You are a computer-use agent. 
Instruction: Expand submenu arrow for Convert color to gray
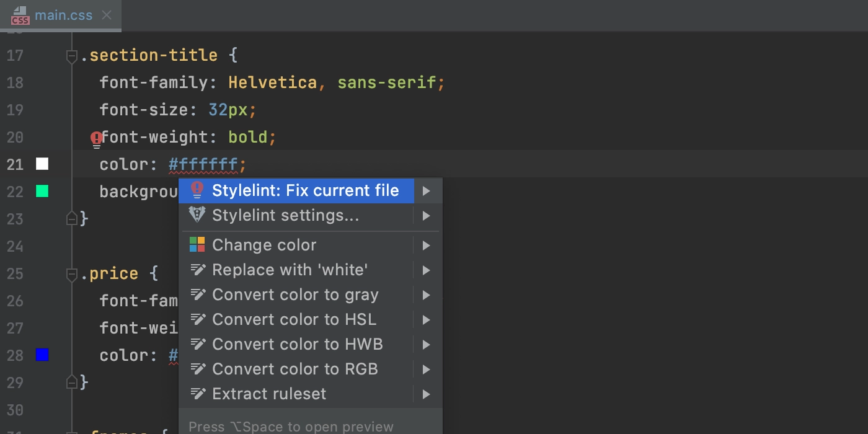(427, 295)
